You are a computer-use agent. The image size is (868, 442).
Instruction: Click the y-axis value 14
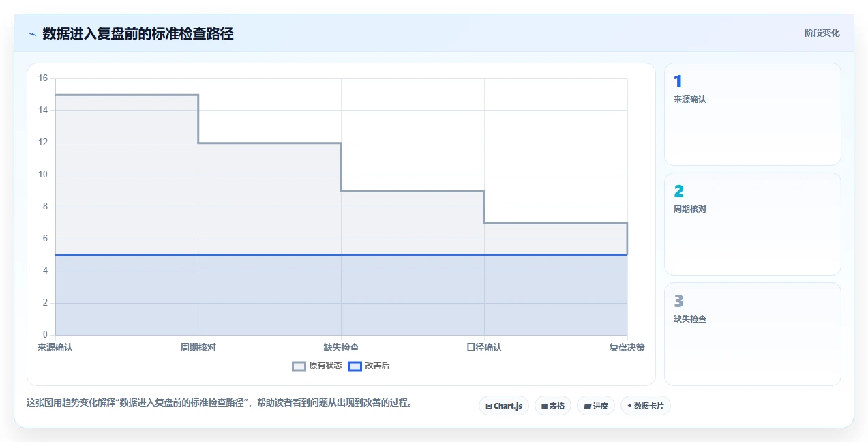coord(43,110)
